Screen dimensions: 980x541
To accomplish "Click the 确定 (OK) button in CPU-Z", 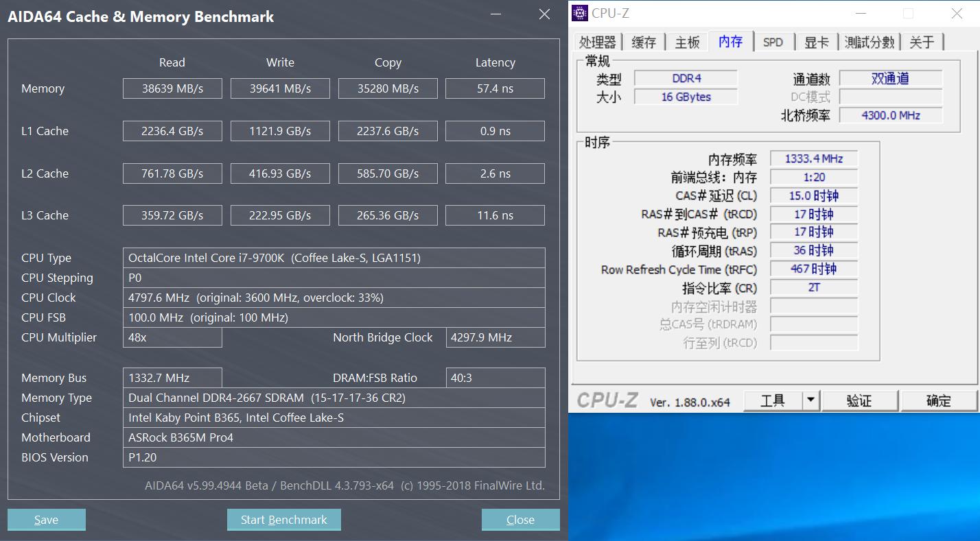I will 939,400.
